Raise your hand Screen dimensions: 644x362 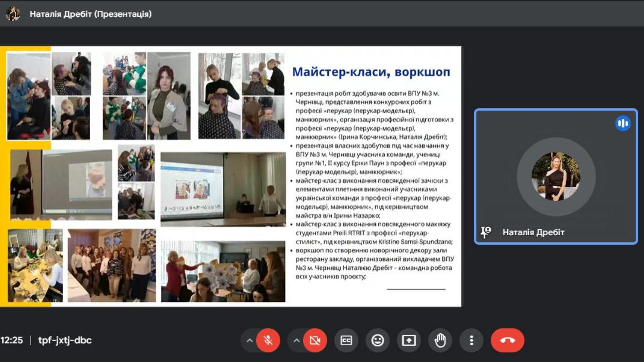click(x=440, y=341)
